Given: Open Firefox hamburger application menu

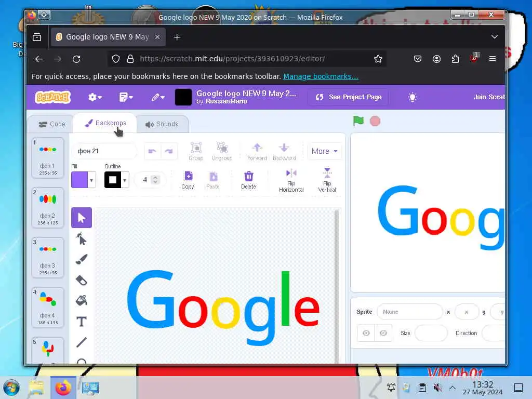Looking at the screenshot, I should 493,59.
